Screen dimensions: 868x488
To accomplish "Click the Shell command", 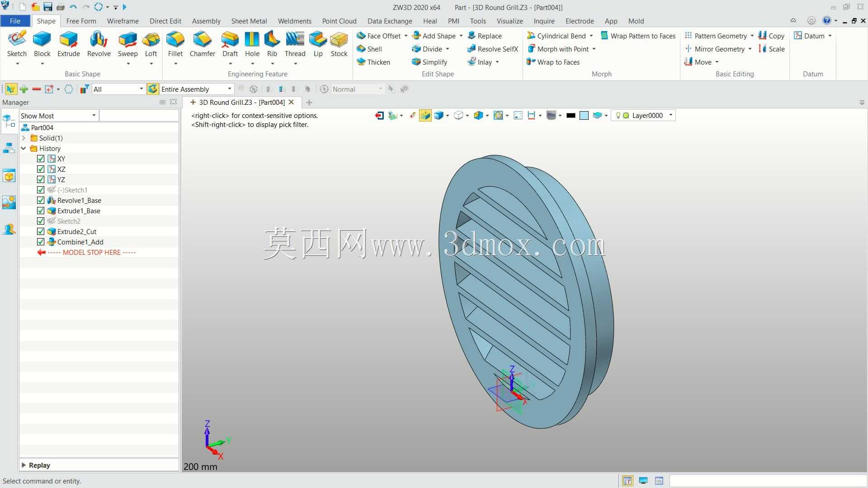I will tap(369, 49).
